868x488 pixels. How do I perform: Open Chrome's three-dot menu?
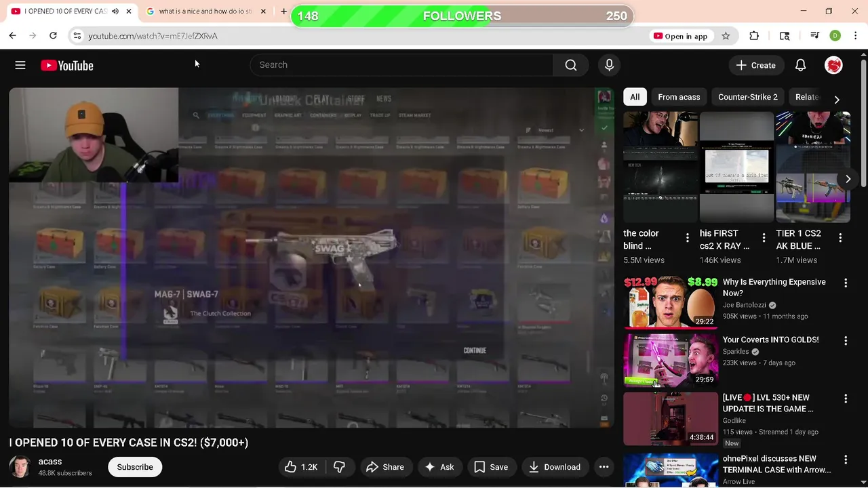point(856,36)
